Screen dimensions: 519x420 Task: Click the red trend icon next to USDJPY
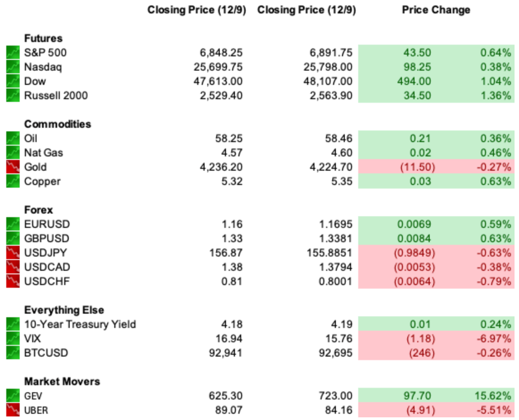[x=13, y=252]
